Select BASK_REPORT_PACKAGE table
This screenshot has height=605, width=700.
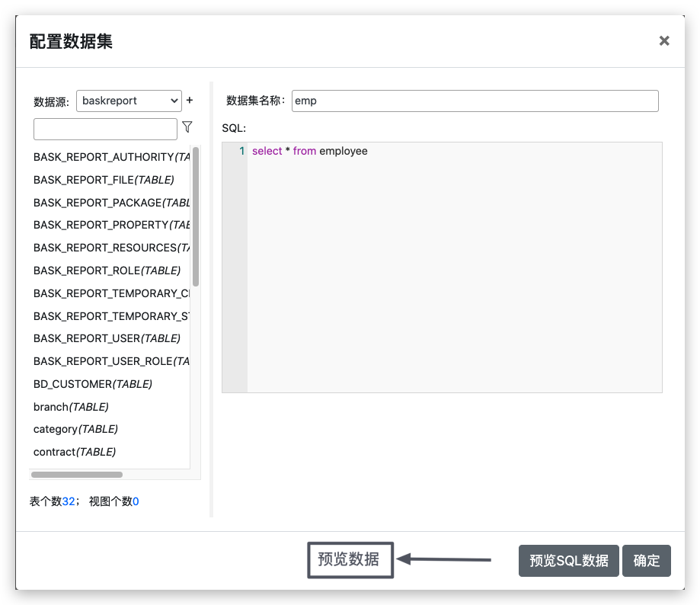(x=112, y=203)
